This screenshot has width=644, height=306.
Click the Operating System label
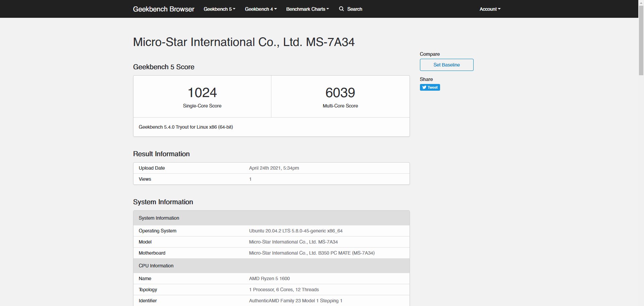tap(157, 231)
